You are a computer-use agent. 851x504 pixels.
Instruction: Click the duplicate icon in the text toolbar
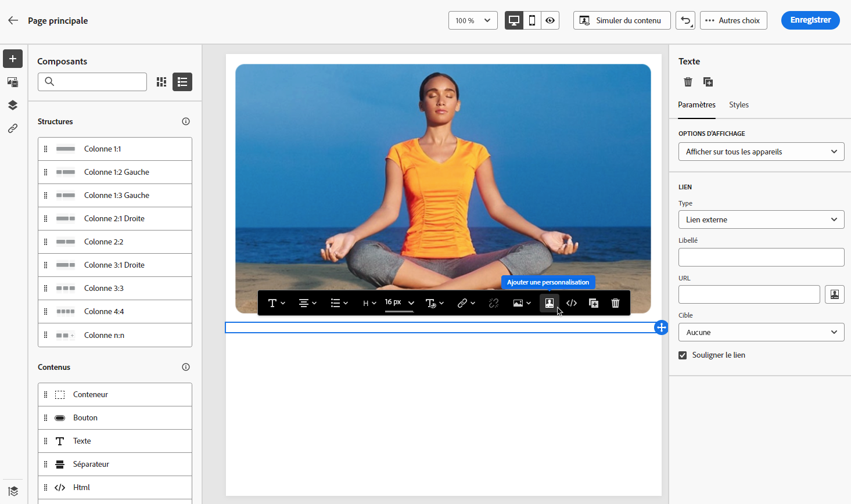[594, 303]
